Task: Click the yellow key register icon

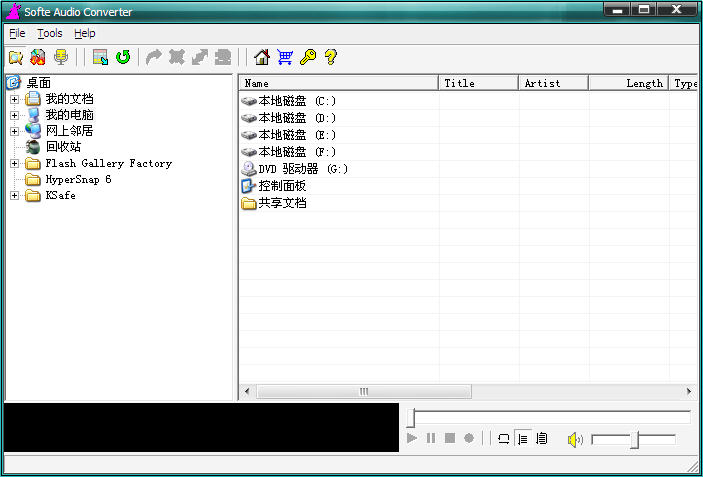Action: point(308,57)
